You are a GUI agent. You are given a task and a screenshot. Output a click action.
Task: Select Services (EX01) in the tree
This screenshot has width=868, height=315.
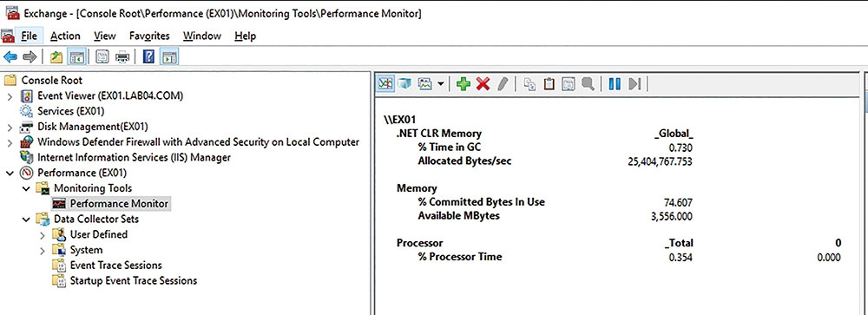[71, 111]
